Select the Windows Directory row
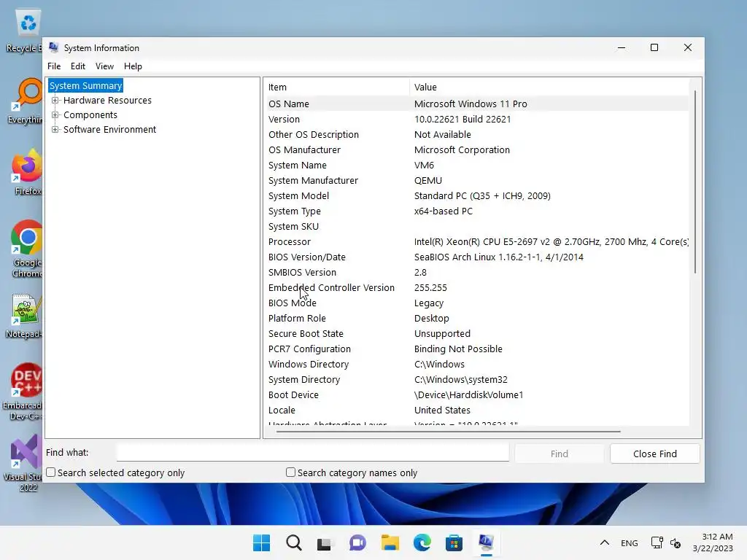Viewport: 747px width, 560px height. [477, 365]
